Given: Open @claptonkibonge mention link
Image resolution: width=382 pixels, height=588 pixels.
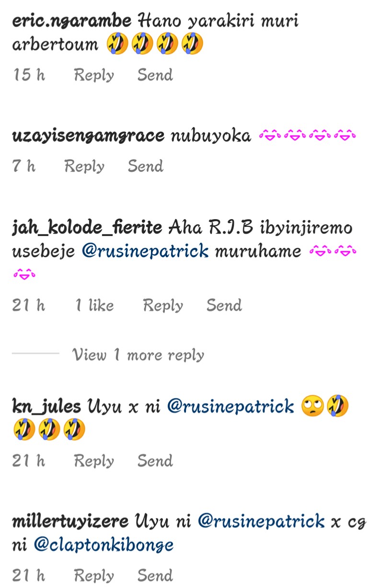Looking at the screenshot, I should 104,545.
